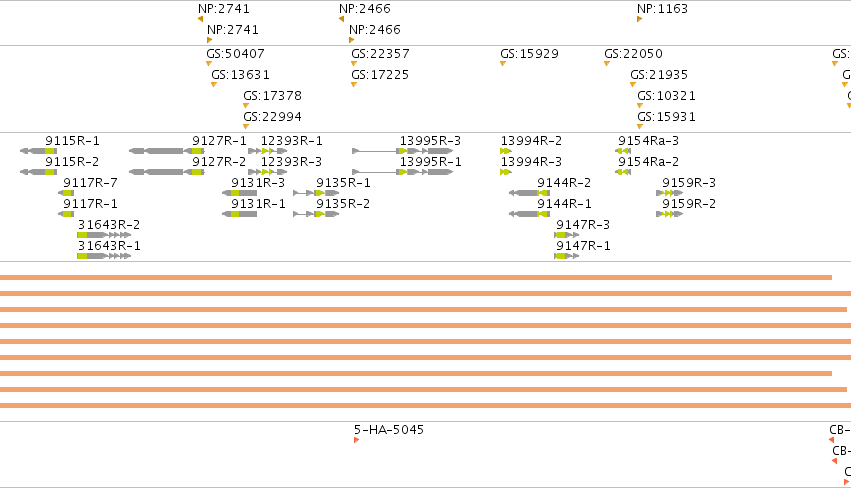
Task: Click the GS:21935 insertion triangle
Action: pos(633,85)
